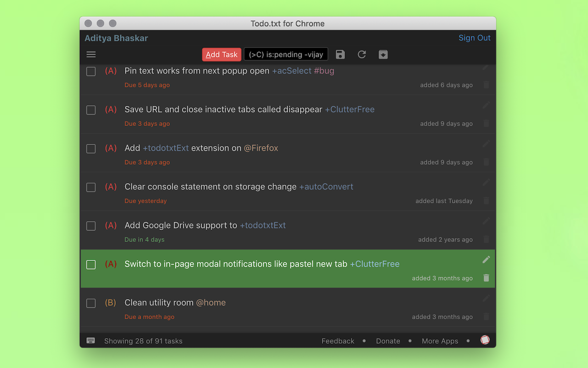Open the Feedback link
The width and height of the screenshot is (588, 368).
click(338, 341)
